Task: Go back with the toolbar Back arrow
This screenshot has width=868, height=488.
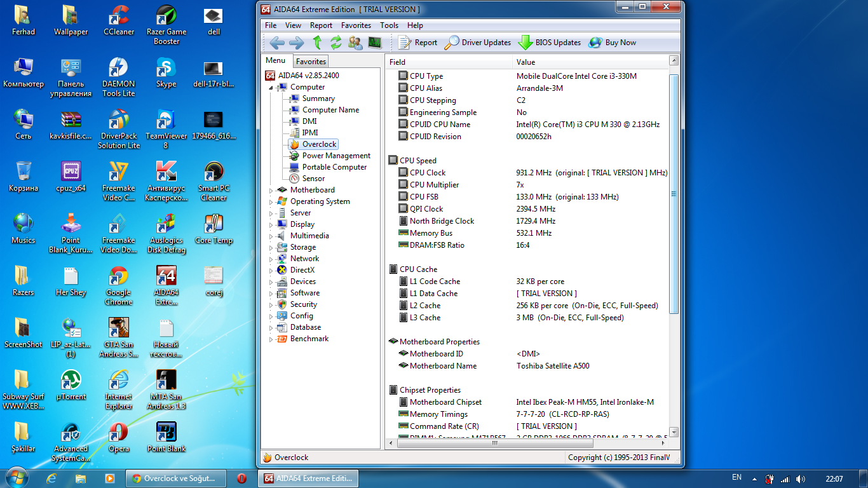Action: pos(277,43)
